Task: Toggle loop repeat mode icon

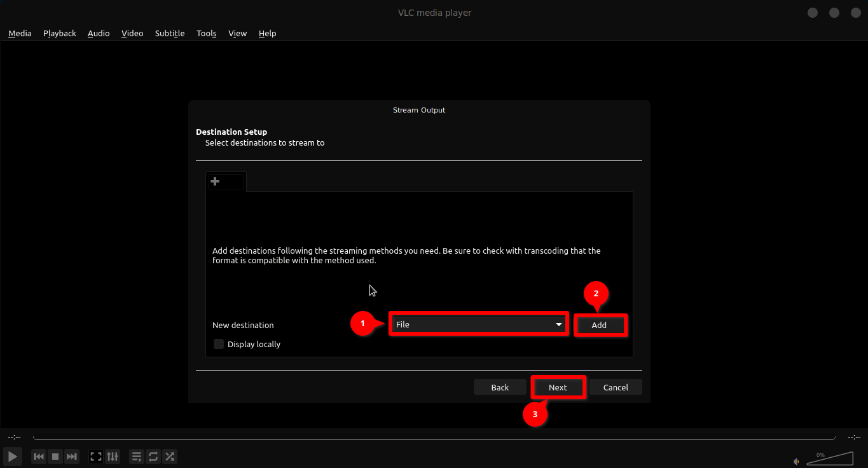Action: [153, 457]
